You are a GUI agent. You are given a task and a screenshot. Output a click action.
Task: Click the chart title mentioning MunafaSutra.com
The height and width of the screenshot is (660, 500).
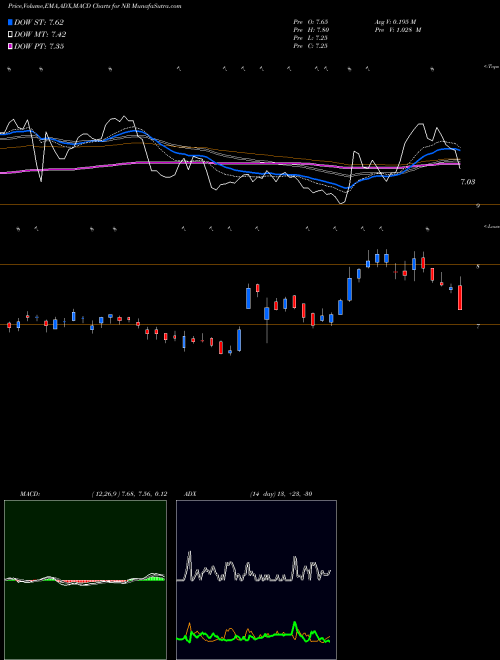point(95,6)
